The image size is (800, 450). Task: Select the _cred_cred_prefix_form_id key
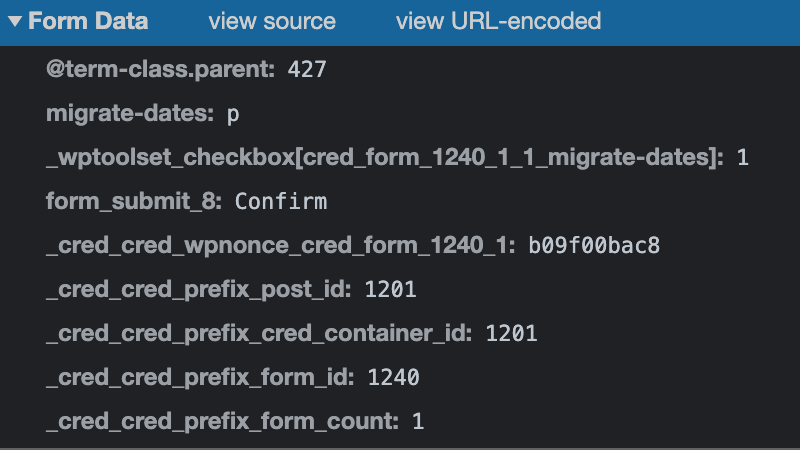200,377
